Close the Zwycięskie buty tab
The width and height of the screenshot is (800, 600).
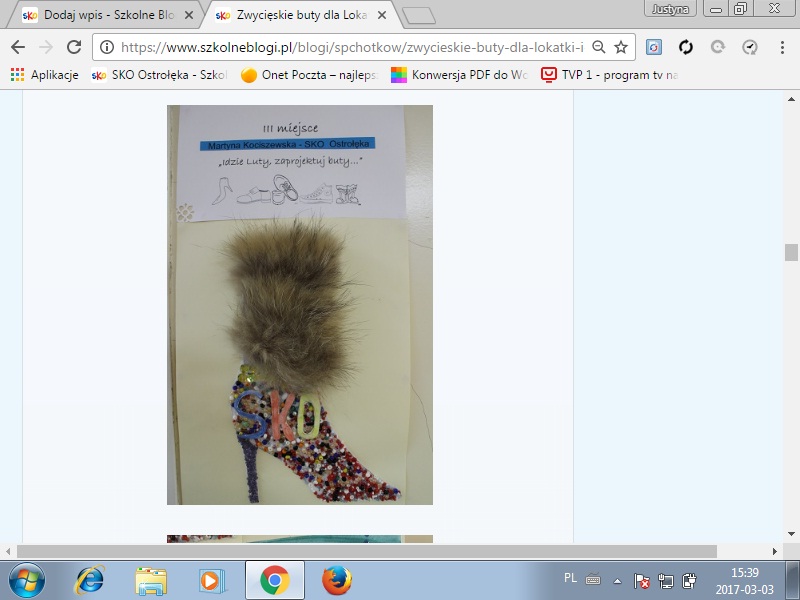pyautogui.click(x=382, y=15)
